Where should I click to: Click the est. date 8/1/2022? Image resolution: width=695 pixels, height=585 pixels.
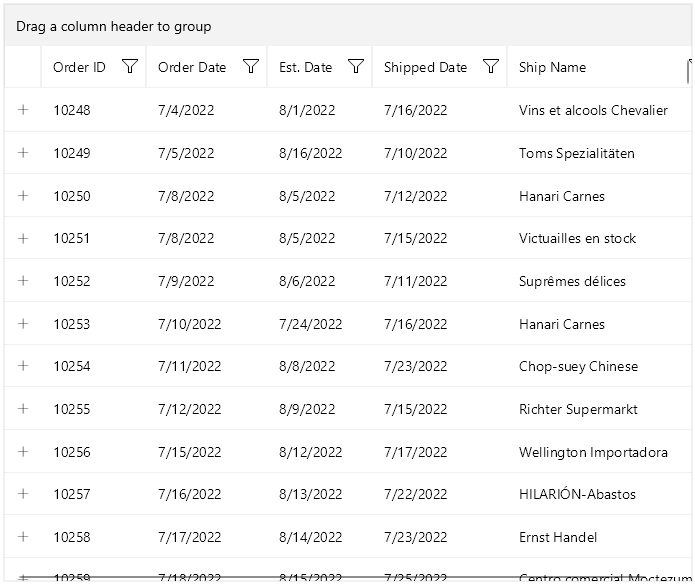tap(307, 110)
